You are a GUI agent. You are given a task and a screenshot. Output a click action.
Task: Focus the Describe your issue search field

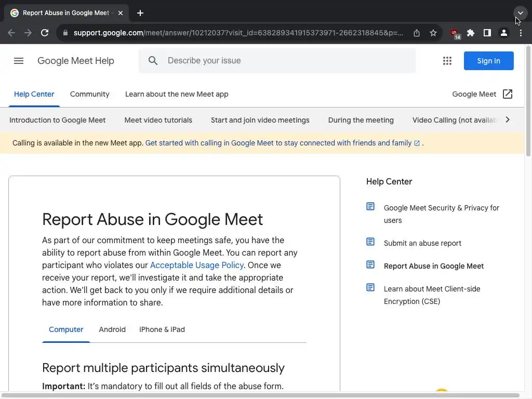point(277,61)
